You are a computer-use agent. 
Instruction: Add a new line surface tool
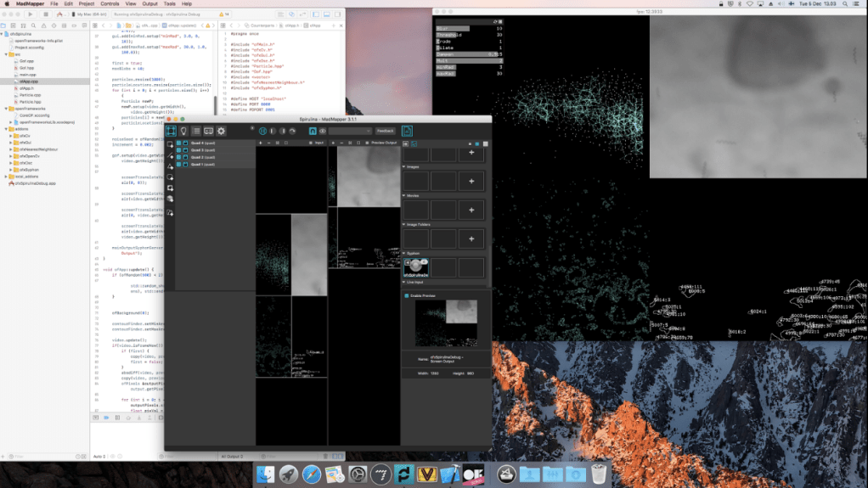[x=170, y=155]
